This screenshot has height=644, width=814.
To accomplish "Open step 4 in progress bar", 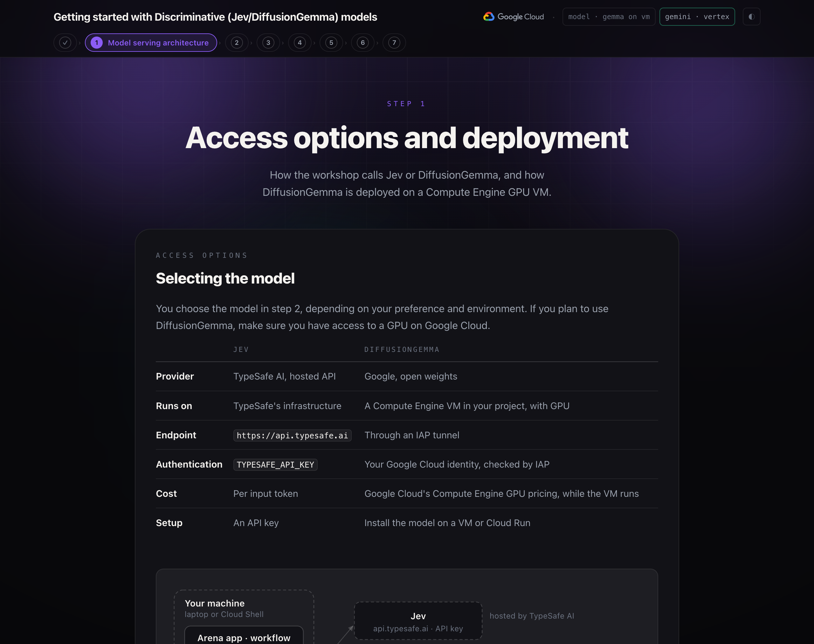I will coord(300,43).
